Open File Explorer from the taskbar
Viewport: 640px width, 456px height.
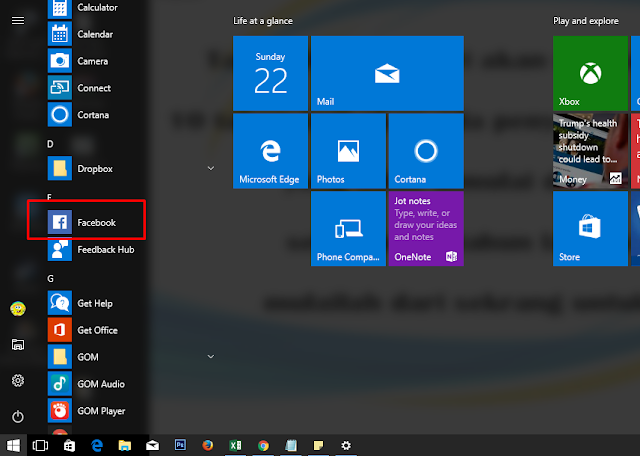124,445
